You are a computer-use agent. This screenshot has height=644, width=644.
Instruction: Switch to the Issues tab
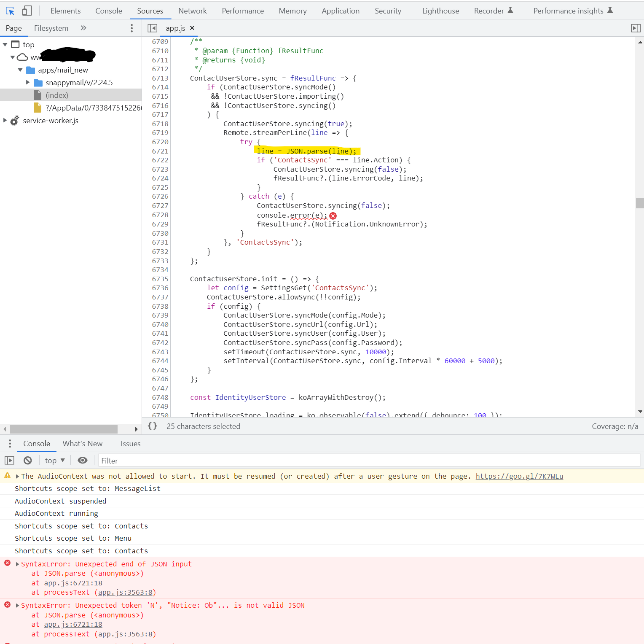(x=130, y=444)
